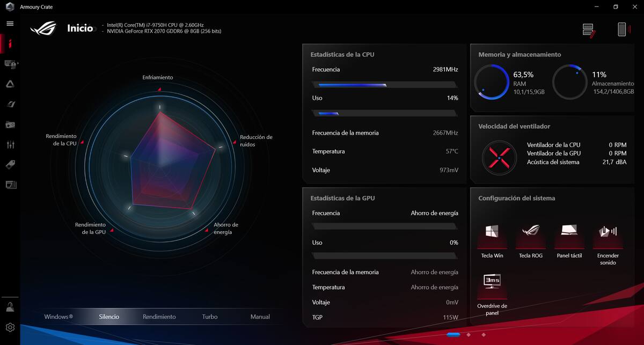
Task: Toggle the Panel táctil touchpad
Action: click(x=569, y=237)
